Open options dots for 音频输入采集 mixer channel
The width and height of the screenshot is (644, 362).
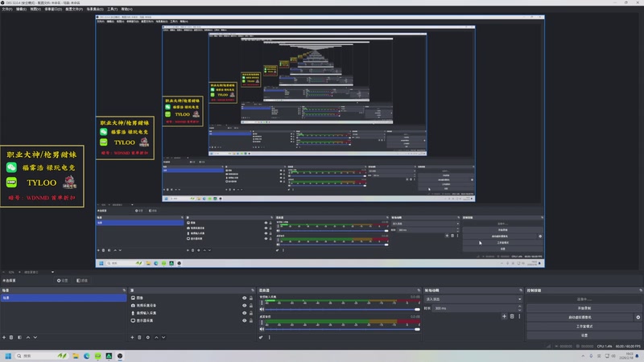click(x=262, y=303)
